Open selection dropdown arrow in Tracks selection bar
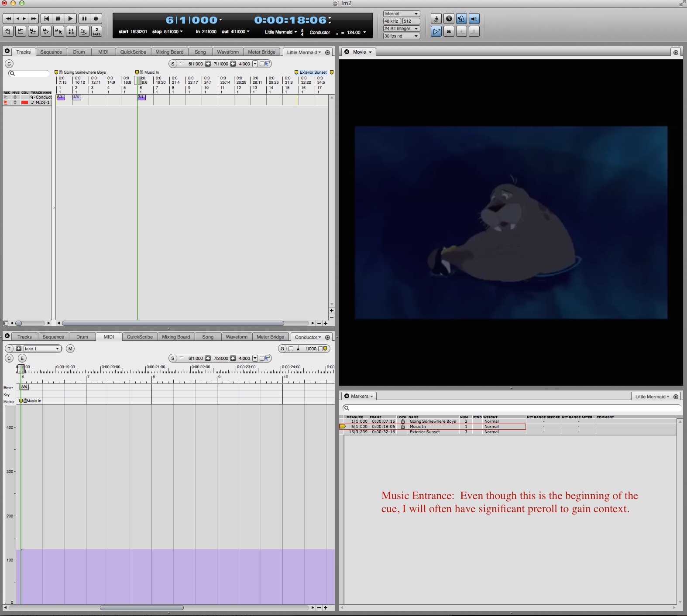This screenshot has width=687, height=616. [255, 64]
